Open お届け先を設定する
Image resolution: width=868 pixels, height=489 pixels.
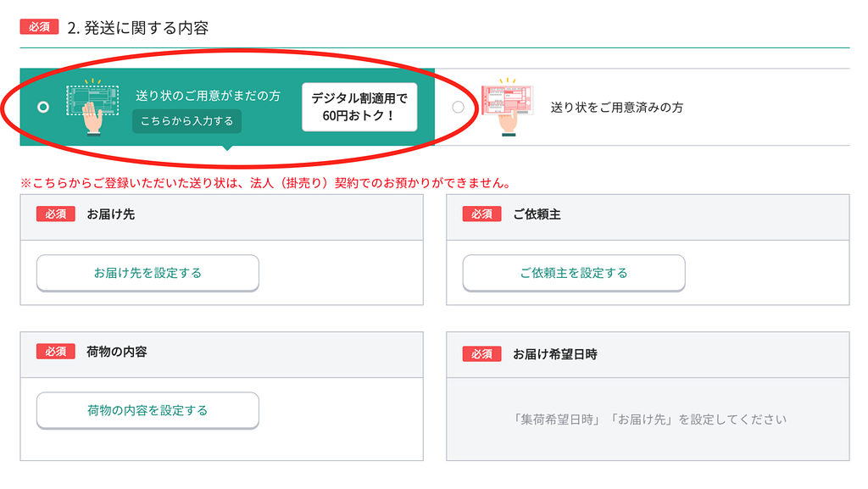(147, 273)
